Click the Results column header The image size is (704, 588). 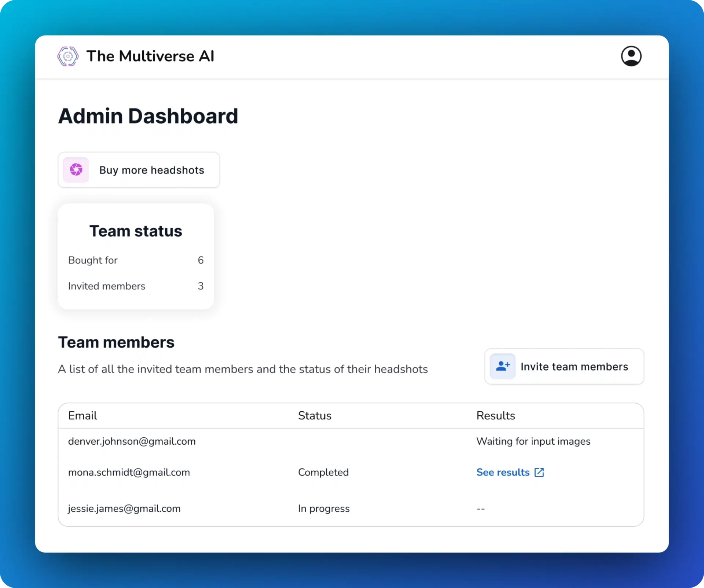(495, 415)
